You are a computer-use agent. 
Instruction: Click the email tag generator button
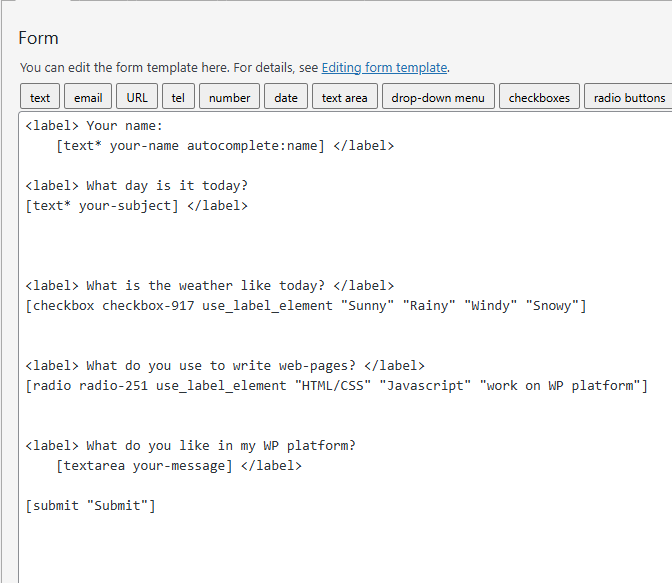(x=88, y=97)
